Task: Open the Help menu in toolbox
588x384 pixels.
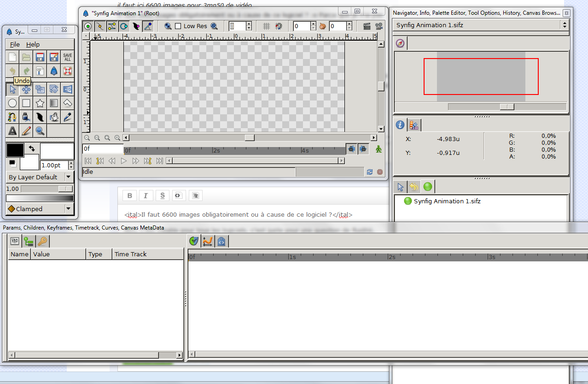Action: tap(33, 44)
